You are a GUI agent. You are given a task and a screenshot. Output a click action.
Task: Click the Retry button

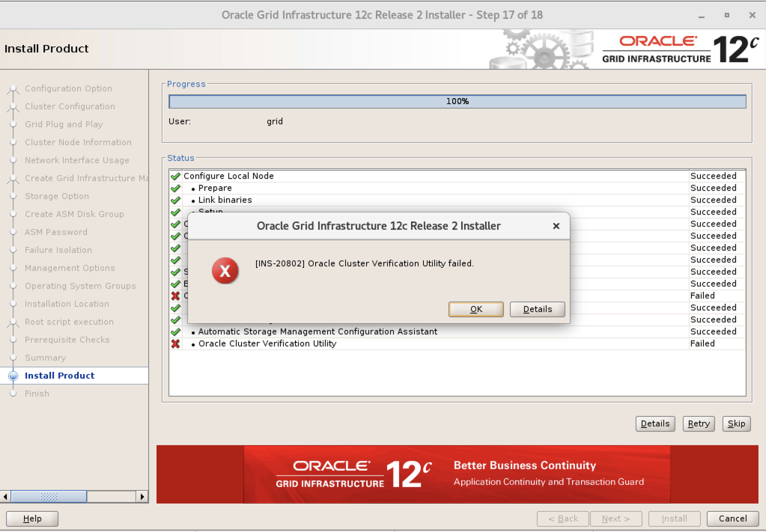point(699,424)
